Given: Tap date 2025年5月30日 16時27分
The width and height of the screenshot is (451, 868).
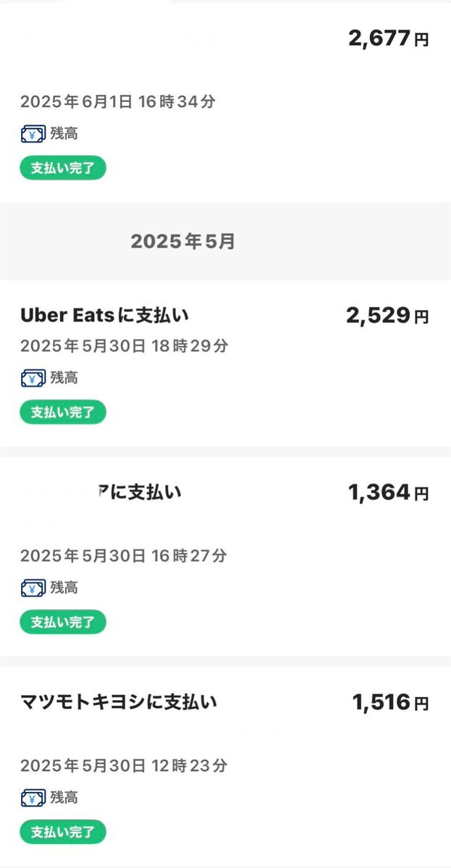Looking at the screenshot, I should click(x=123, y=556).
